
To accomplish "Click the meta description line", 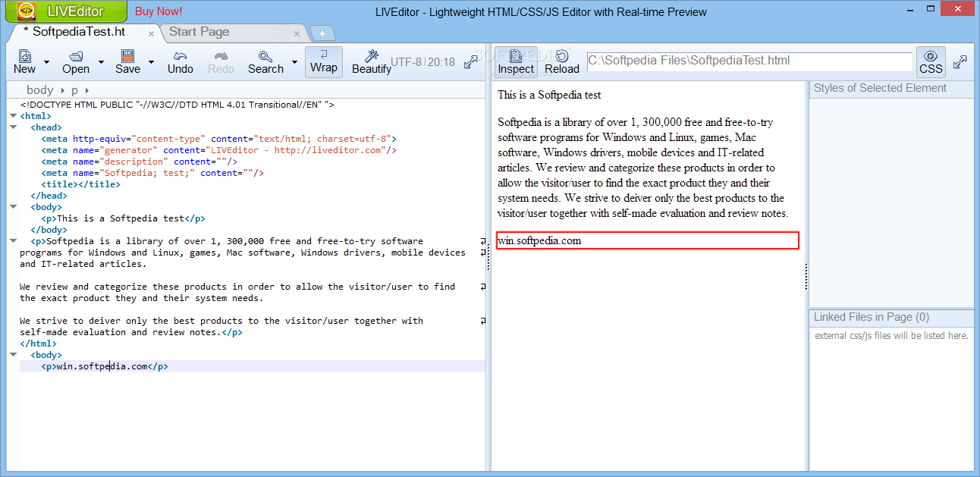I will [x=140, y=162].
